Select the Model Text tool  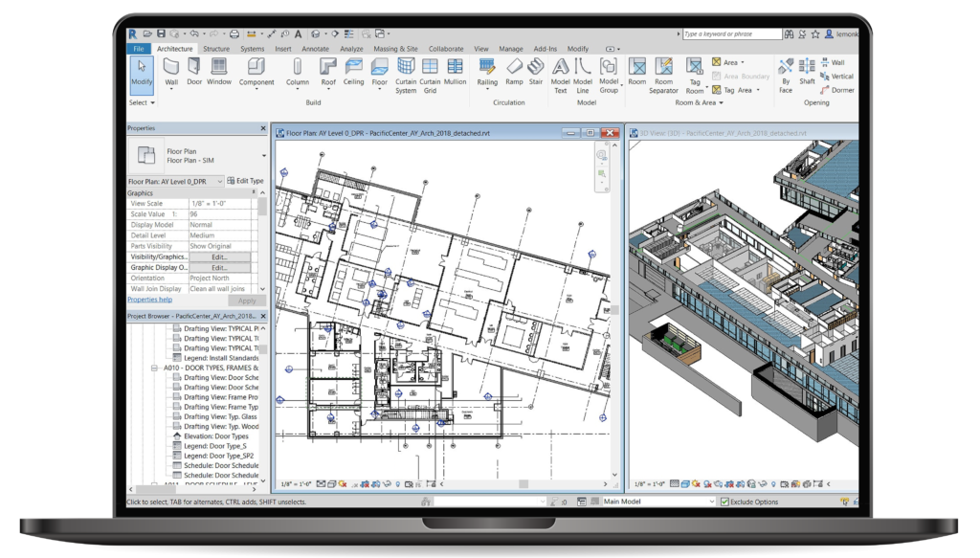(x=561, y=73)
